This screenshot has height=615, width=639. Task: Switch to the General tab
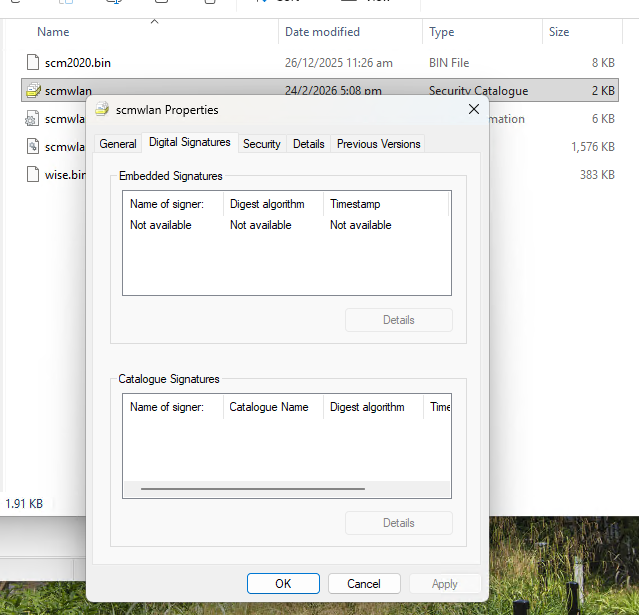pyautogui.click(x=118, y=144)
